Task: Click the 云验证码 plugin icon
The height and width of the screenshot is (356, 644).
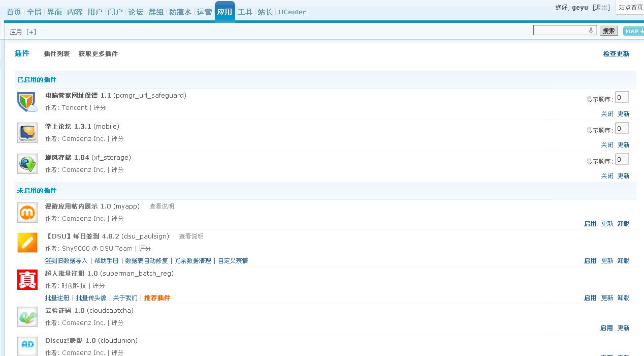Action: [x=27, y=317]
